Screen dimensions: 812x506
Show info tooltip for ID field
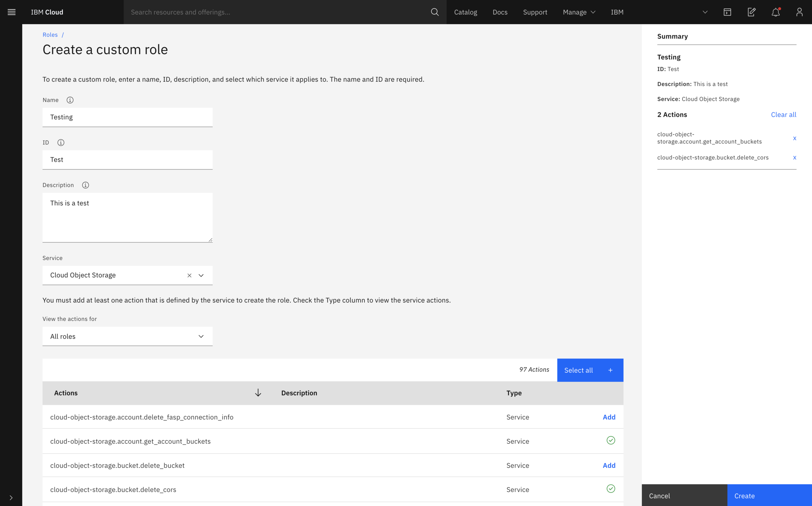61,143
